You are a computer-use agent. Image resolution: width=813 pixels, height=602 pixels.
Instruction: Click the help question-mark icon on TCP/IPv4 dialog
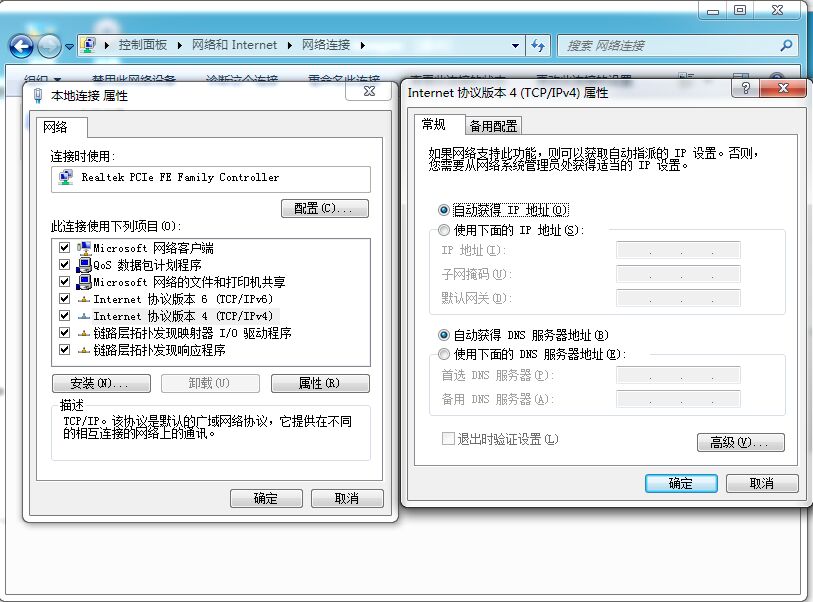(745, 88)
